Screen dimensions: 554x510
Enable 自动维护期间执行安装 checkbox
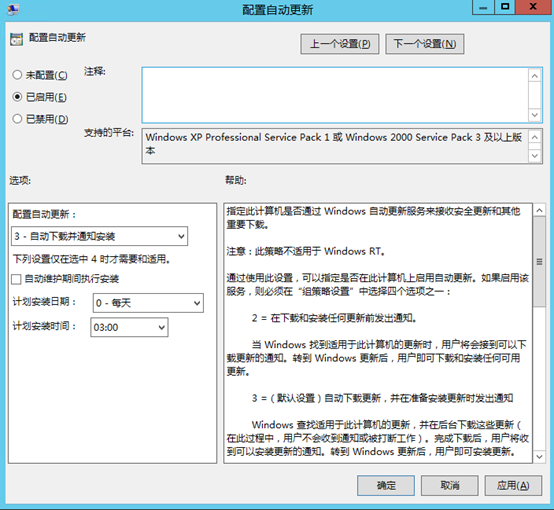tap(16, 279)
